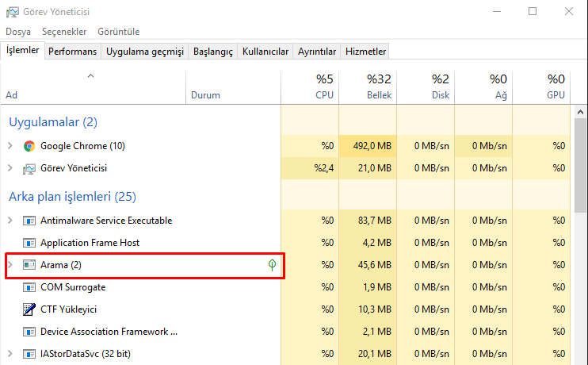The width and height of the screenshot is (588, 365).
Task: Click the Task Manager title bar icon
Action: 11,11
